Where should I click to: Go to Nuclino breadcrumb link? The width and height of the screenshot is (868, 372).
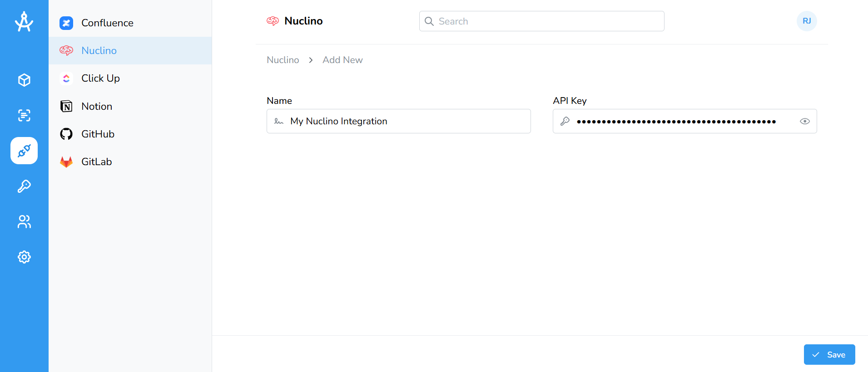click(x=283, y=60)
